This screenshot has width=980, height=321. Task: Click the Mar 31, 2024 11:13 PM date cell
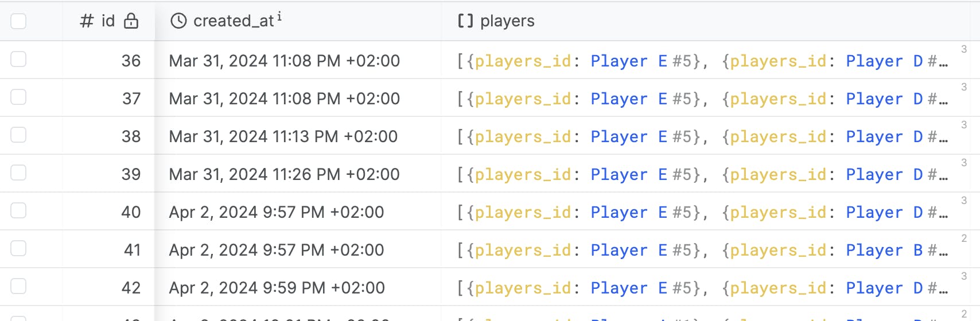click(x=283, y=136)
